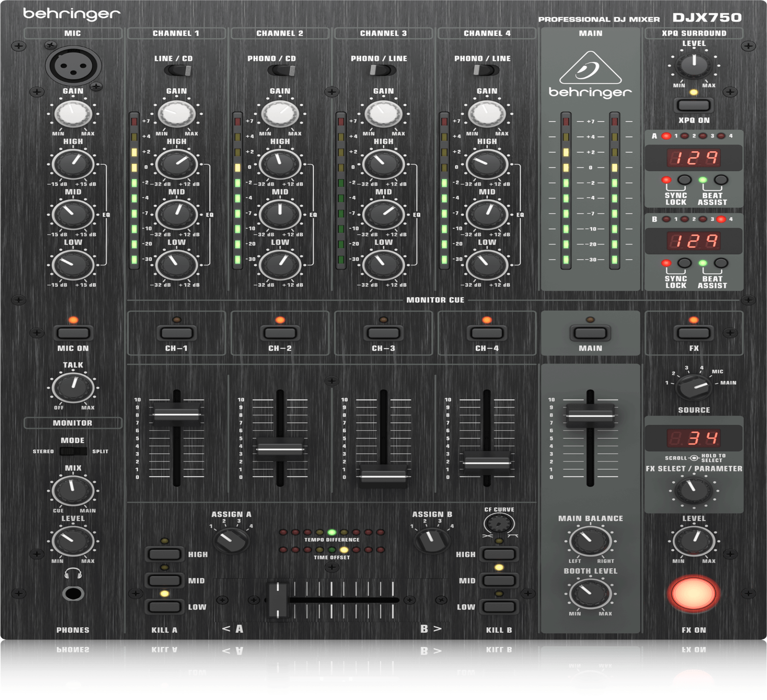Click the ASSIGN A selector knob

[x=231, y=540]
